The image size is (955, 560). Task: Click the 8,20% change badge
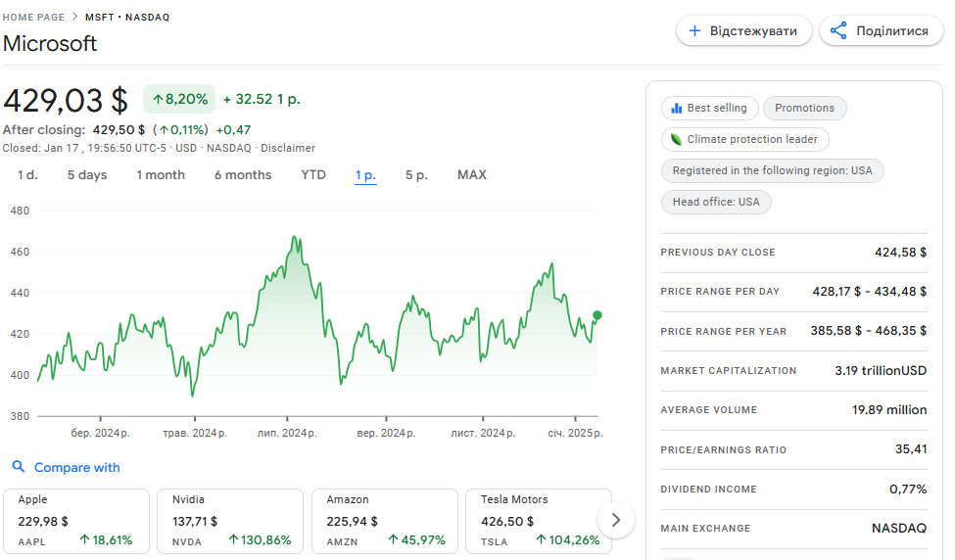pos(179,99)
